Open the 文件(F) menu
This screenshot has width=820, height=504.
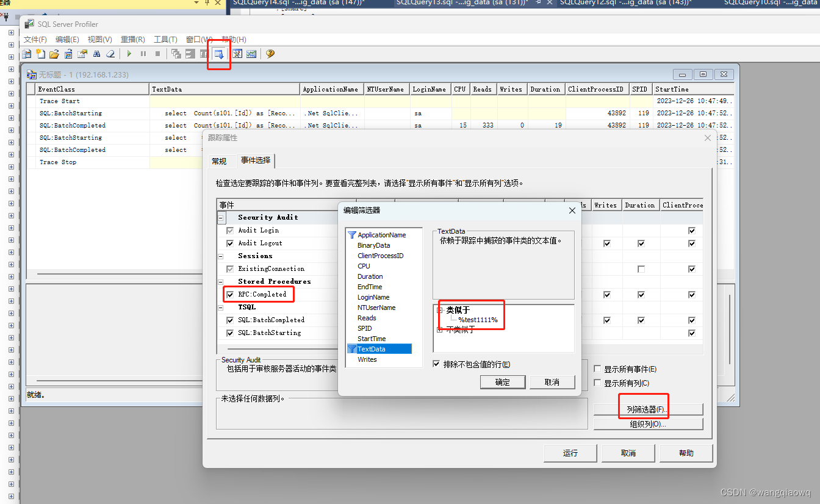coord(35,39)
